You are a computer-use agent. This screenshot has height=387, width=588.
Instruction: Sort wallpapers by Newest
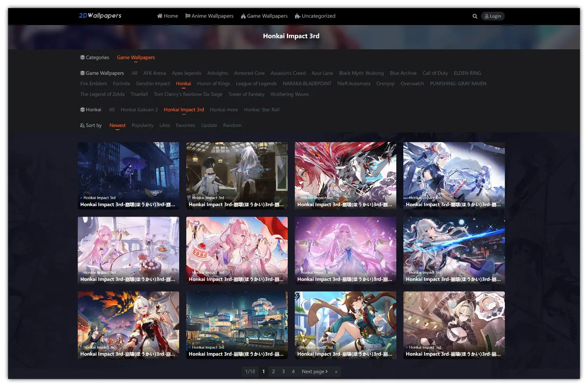pos(118,125)
